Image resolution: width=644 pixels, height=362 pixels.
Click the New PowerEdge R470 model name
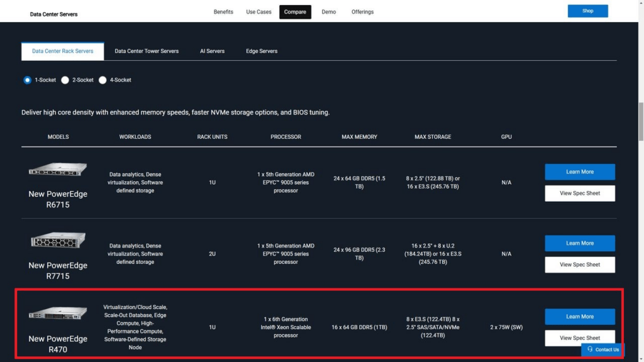[x=58, y=344]
